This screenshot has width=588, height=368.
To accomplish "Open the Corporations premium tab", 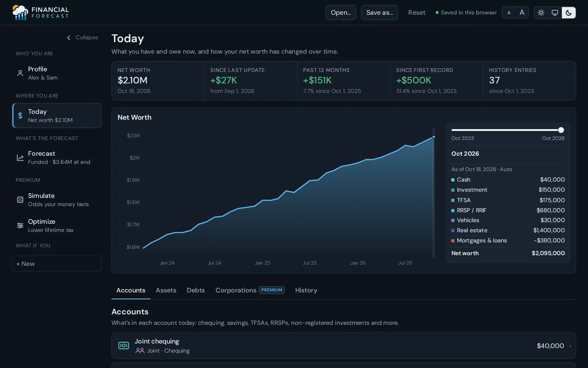I will click(x=250, y=290).
